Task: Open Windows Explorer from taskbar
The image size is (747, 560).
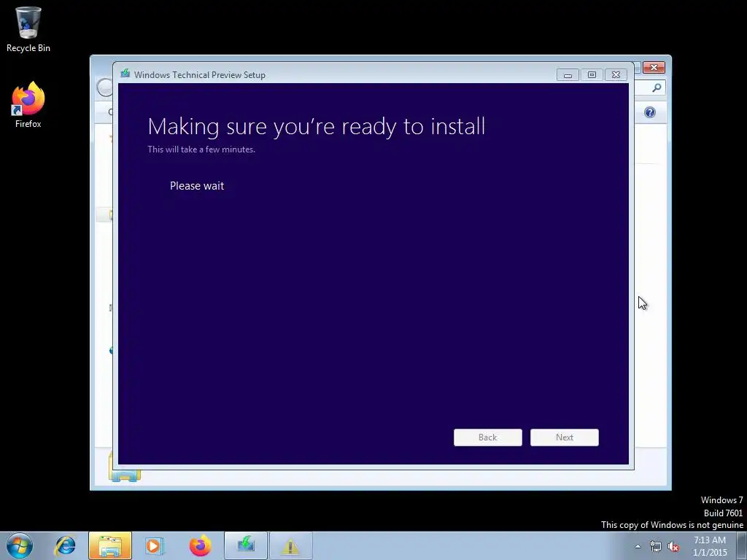Action: click(109, 545)
